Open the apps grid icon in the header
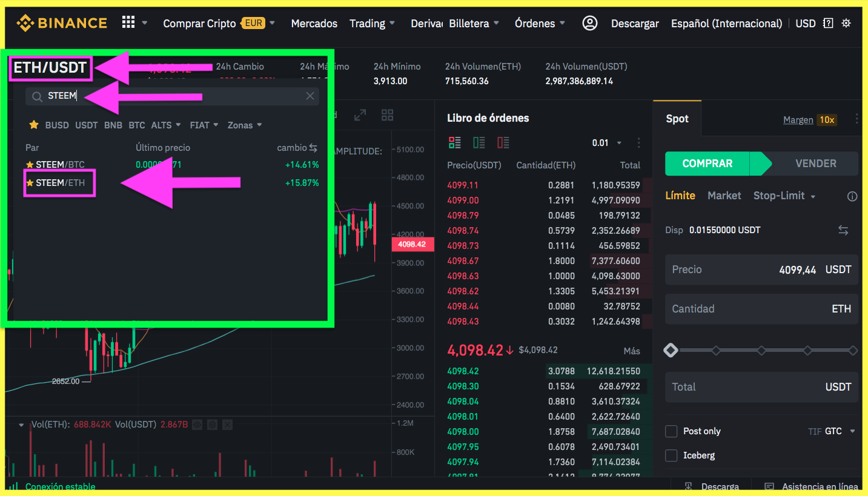Viewport: 868px width, 496px height. point(128,22)
